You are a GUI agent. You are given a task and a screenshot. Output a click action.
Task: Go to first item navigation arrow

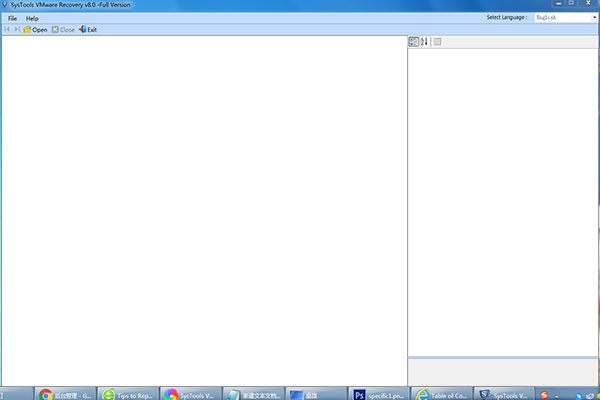pos(7,29)
